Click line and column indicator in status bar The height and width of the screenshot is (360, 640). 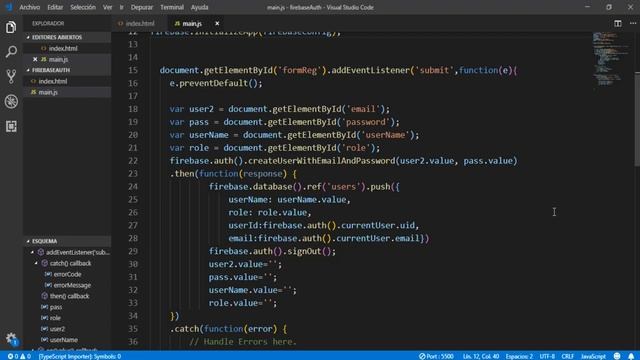(x=481, y=356)
